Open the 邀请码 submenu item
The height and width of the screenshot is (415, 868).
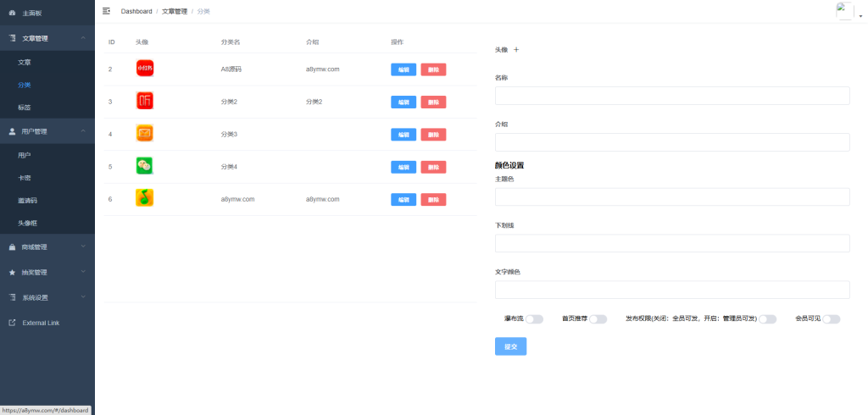[47, 201]
